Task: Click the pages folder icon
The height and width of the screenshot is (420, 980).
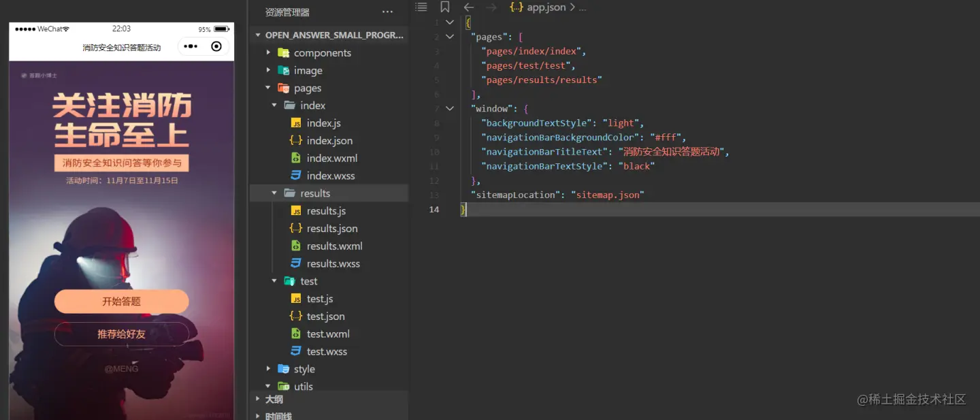Action: pos(284,88)
